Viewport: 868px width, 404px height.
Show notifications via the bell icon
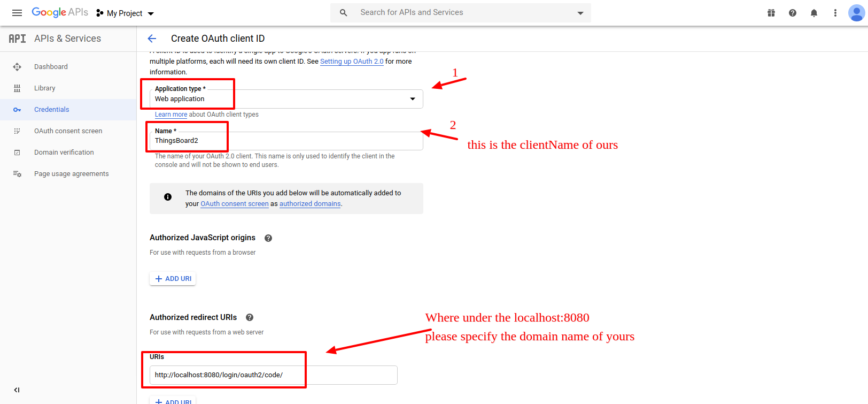click(x=814, y=13)
